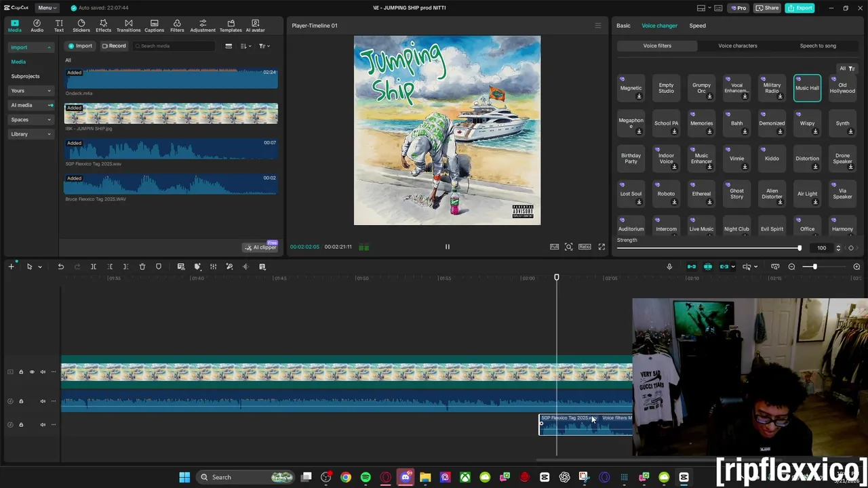Image resolution: width=868 pixels, height=488 pixels.
Task: Delete the selected clip with trash icon
Action: tap(142, 266)
